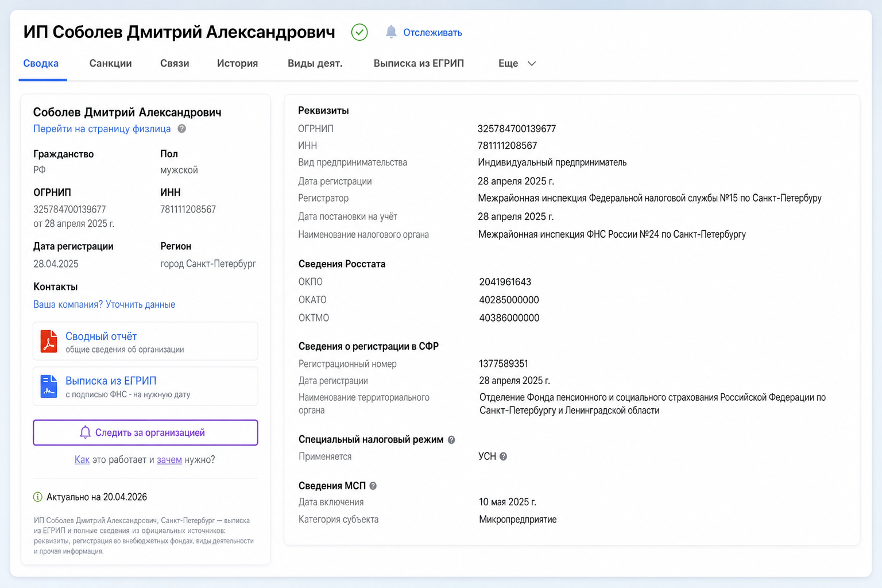The image size is (882, 588).
Task: Click the help icon beside Перейти на страницу физлица
Action: (181, 129)
